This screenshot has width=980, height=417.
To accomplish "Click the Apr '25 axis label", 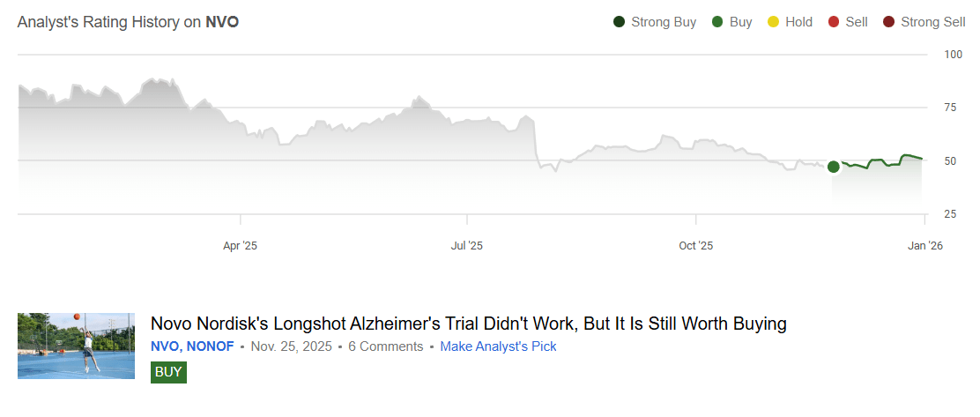I will (241, 246).
